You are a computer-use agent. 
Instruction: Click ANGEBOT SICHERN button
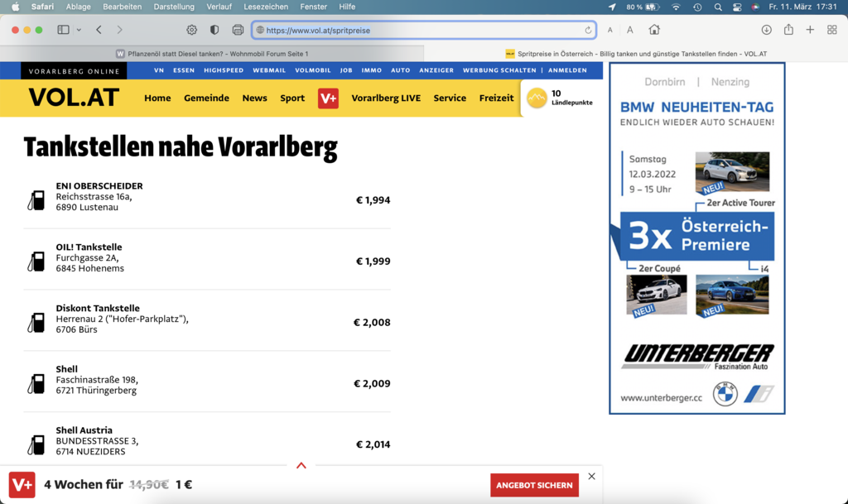coord(534,485)
